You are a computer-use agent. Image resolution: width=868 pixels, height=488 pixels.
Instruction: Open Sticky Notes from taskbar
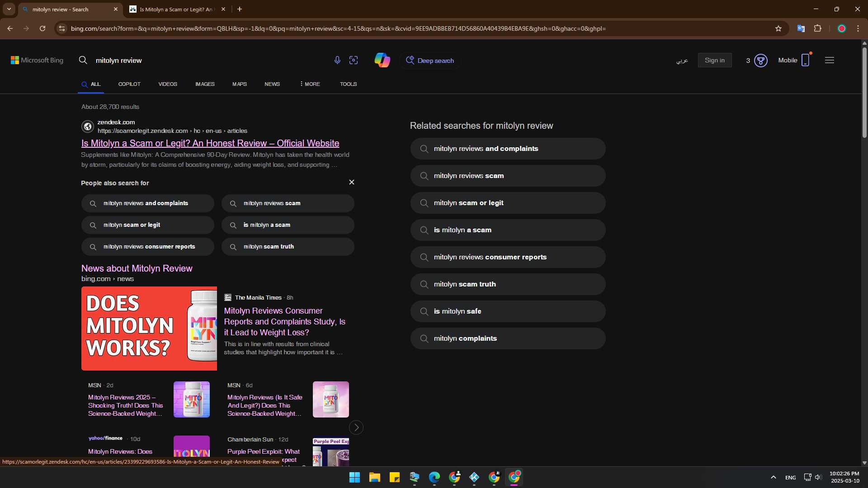tap(395, 477)
